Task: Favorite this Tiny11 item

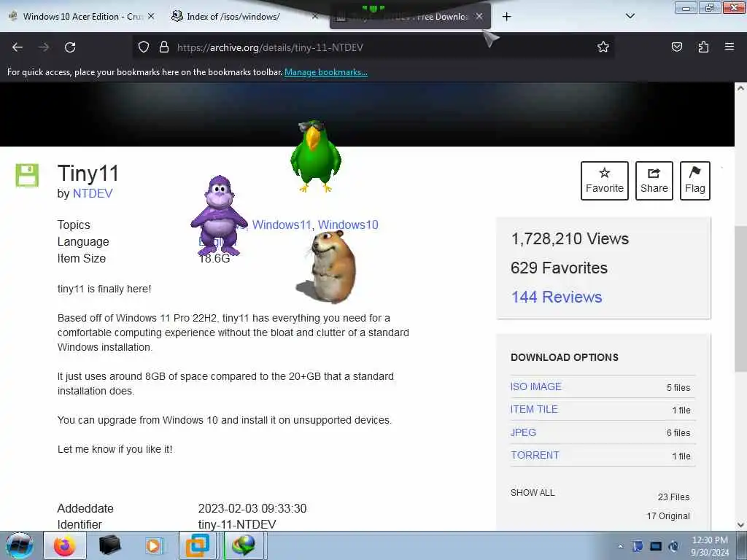Action: [605, 181]
